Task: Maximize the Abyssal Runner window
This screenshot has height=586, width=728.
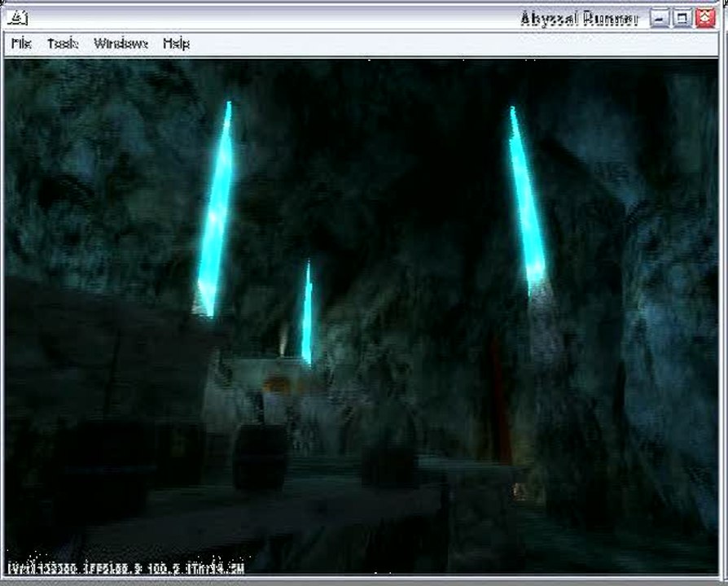Action: [x=682, y=19]
